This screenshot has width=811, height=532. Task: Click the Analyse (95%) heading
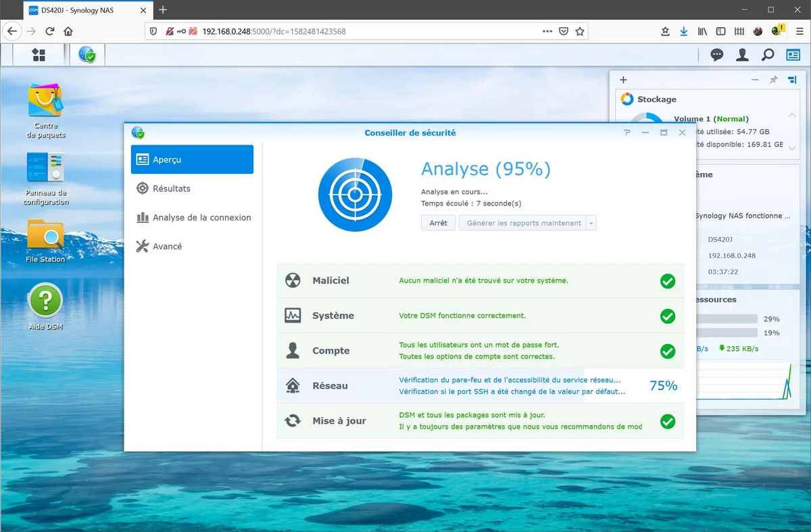486,169
